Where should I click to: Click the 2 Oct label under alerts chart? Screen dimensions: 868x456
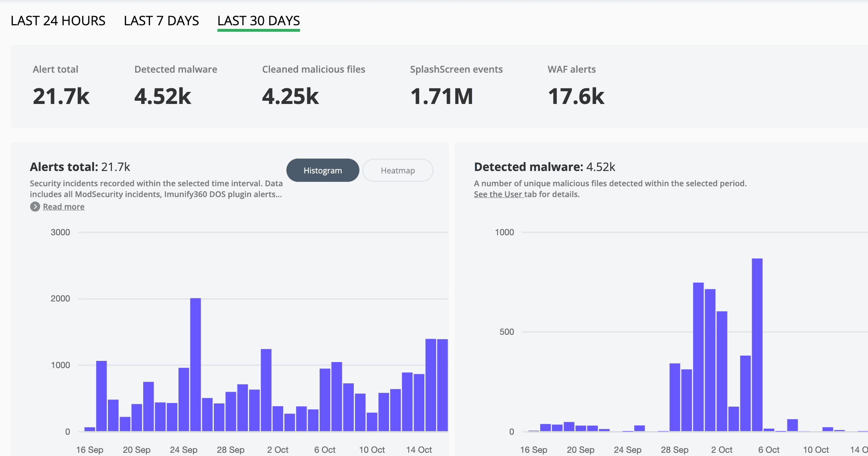pos(278,450)
